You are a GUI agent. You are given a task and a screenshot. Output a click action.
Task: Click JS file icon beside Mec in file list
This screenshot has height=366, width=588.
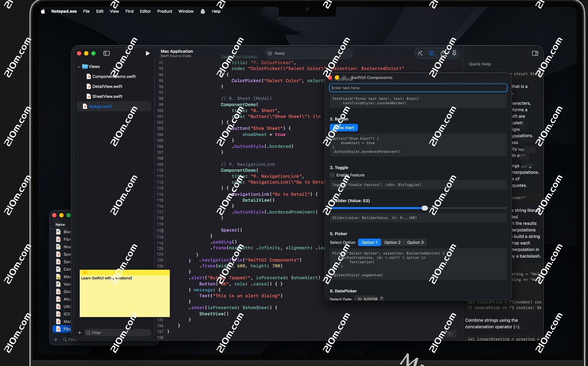[x=58, y=277]
